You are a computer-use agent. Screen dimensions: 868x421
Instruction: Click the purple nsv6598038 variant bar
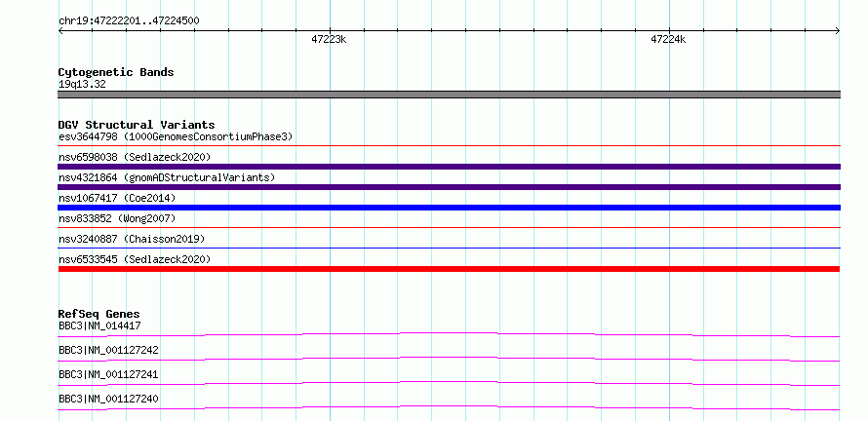click(x=449, y=167)
